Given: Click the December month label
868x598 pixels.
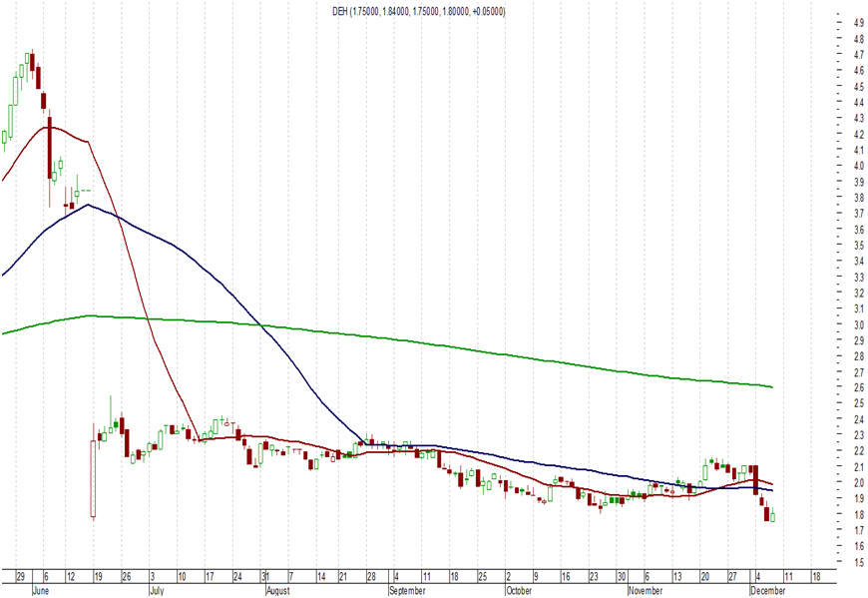Looking at the screenshot, I should click(x=768, y=591).
